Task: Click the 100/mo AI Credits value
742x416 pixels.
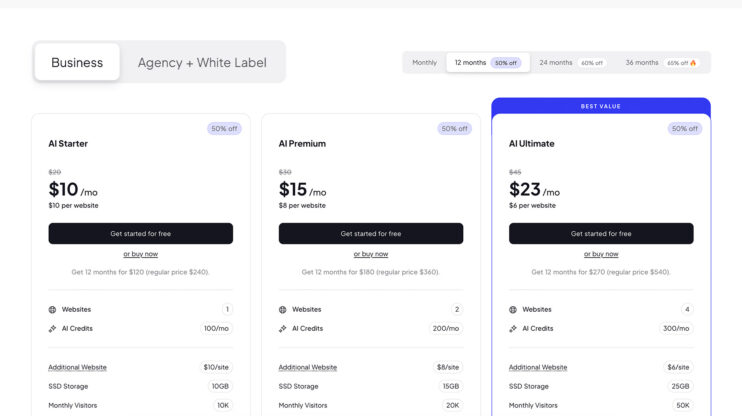Action: (216, 328)
